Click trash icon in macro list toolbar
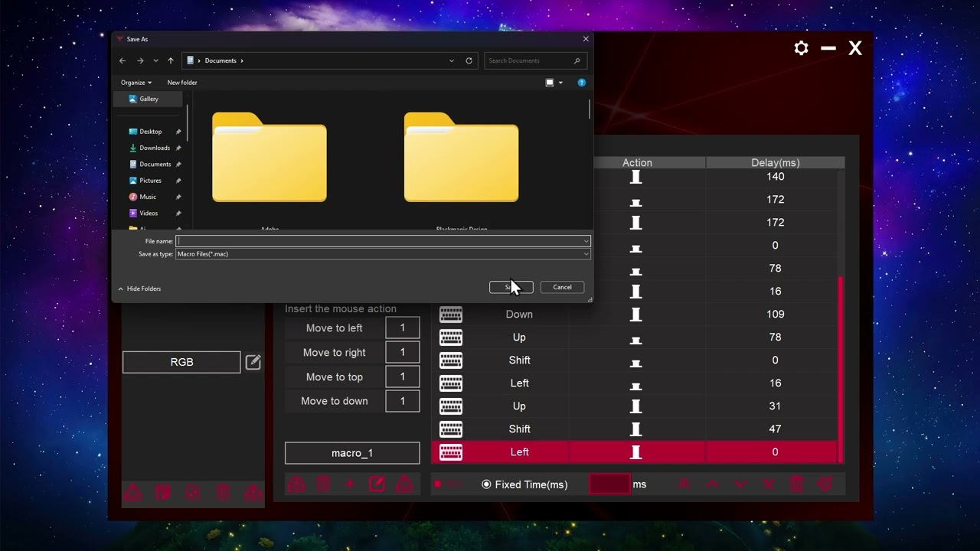This screenshot has width=980, height=551. [796, 484]
